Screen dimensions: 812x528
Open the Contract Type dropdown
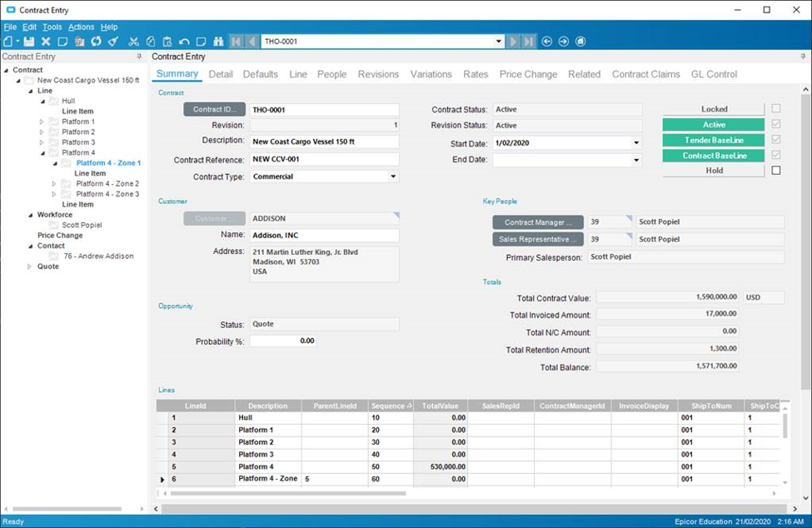394,177
